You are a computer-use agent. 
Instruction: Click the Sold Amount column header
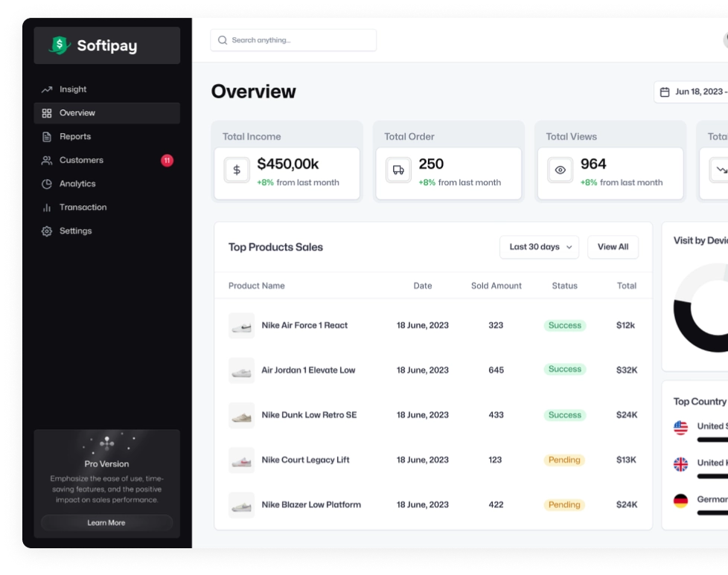pos(496,286)
